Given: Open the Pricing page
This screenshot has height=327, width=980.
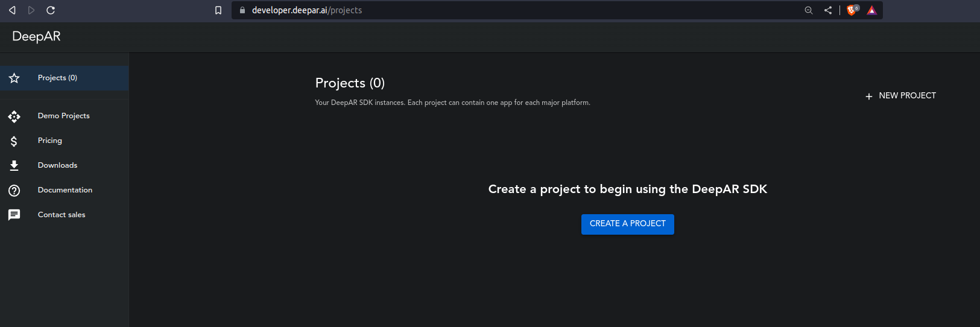Looking at the screenshot, I should pos(65,141).
